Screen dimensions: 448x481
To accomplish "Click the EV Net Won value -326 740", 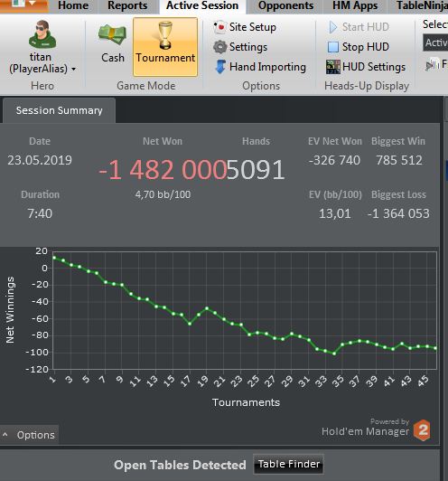I will (334, 160).
